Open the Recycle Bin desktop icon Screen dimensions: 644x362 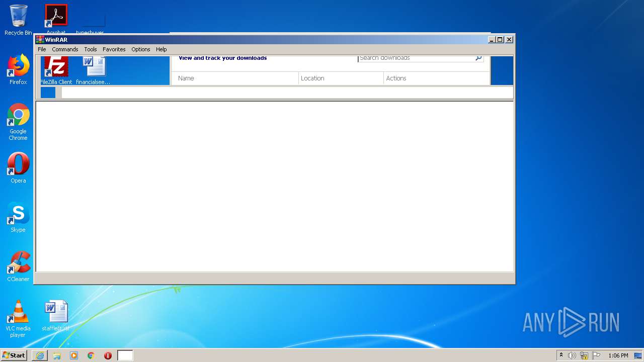tap(18, 20)
